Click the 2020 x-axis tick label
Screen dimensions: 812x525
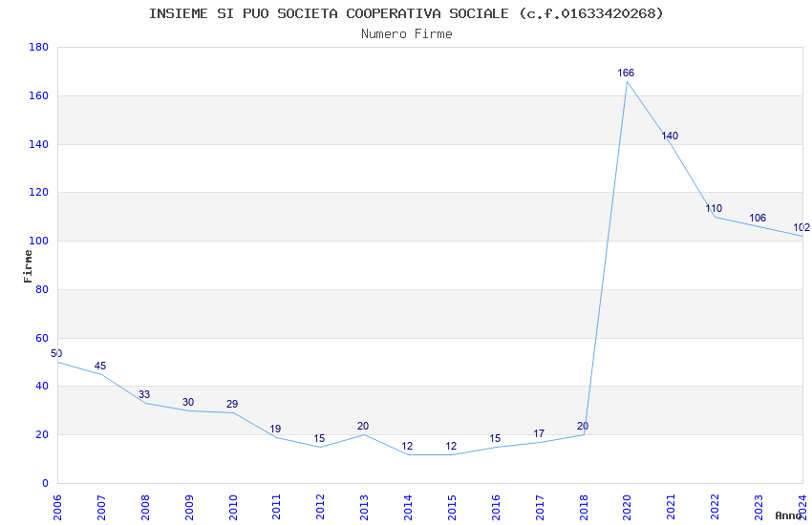tap(627, 507)
